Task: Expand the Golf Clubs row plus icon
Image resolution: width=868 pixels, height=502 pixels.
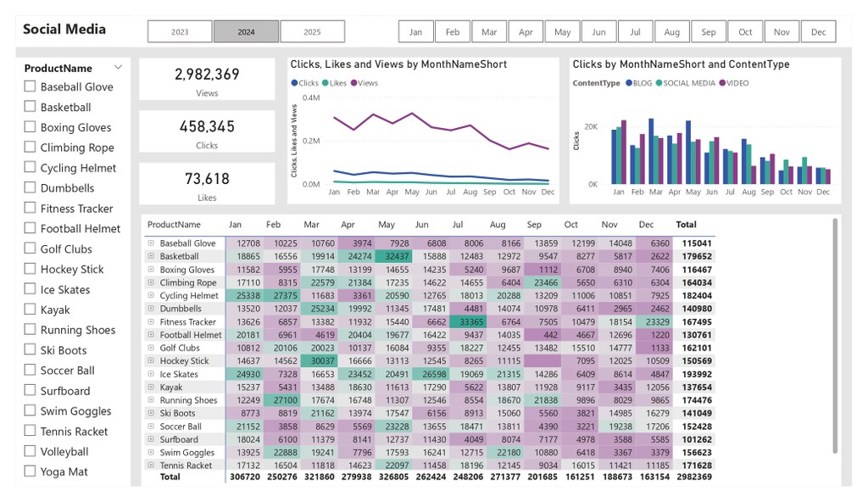Action: coord(151,348)
